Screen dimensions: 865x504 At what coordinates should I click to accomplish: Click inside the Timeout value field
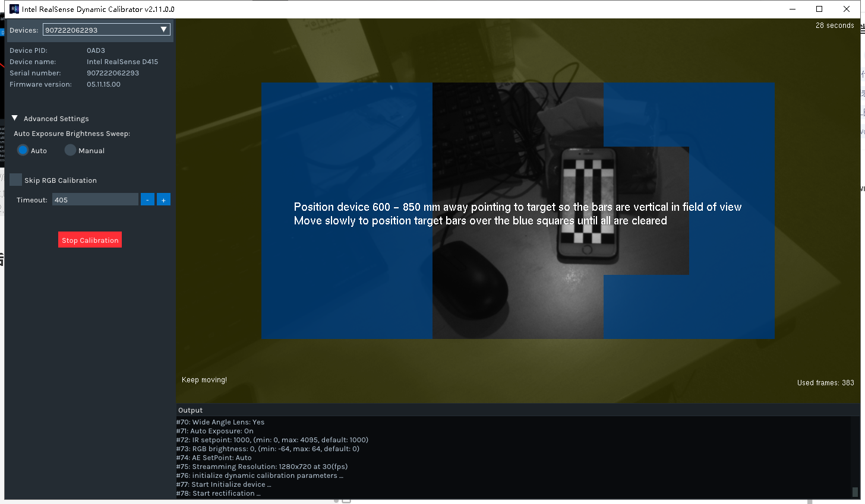click(95, 199)
